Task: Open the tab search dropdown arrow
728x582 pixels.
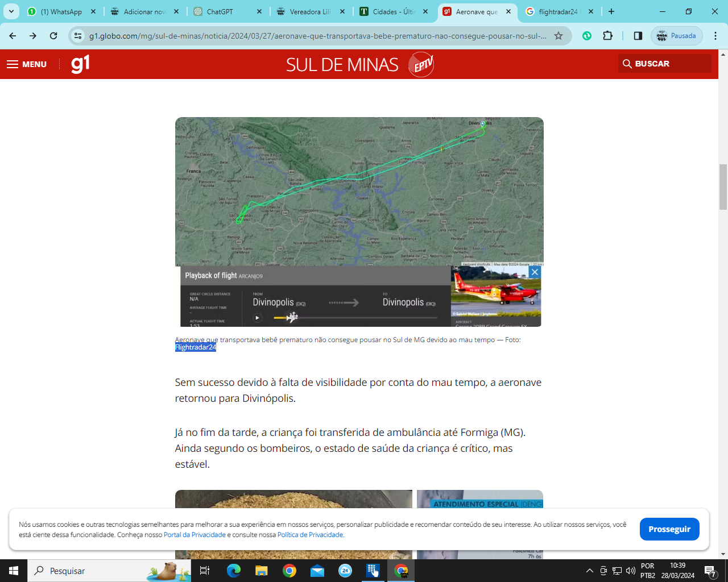Action: 11,11
